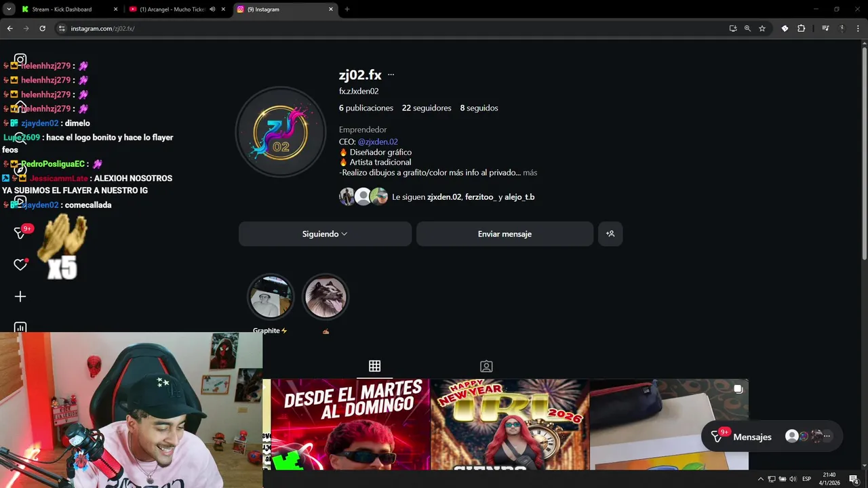Click the similar accounts suggestion button
Viewport: 868px width, 488px height.
tap(610, 234)
